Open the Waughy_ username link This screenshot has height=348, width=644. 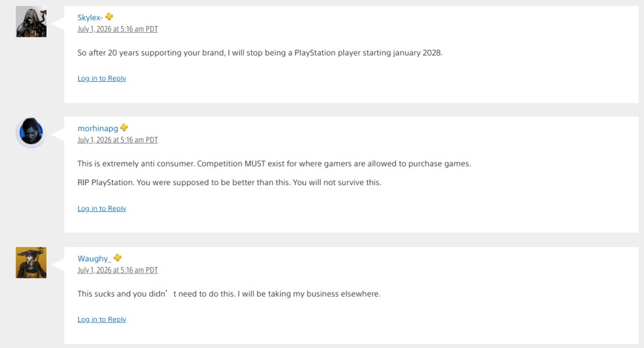click(x=94, y=258)
